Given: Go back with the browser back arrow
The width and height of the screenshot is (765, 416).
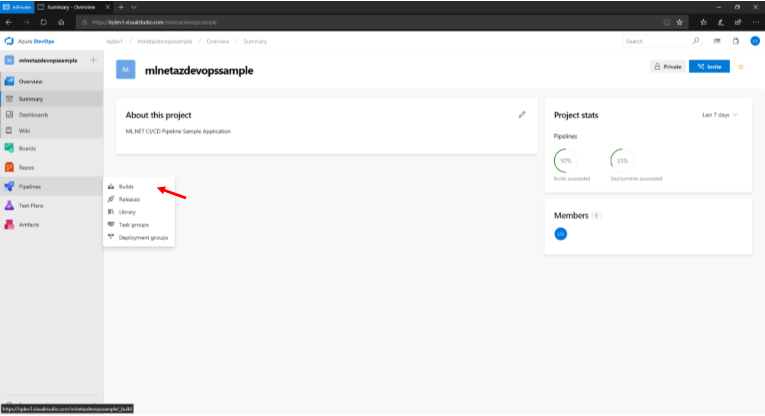Looking at the screenshot, I should pyautogui.click(x=9, y=22).
